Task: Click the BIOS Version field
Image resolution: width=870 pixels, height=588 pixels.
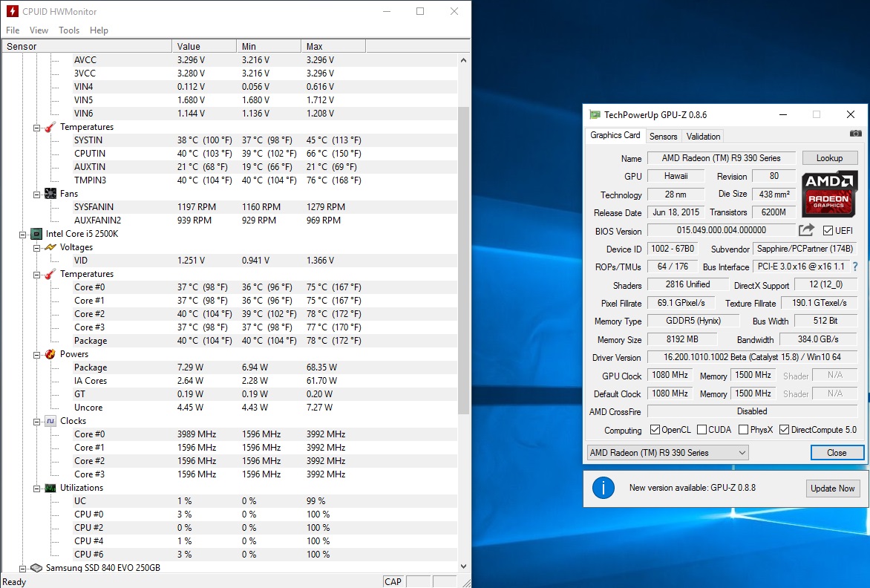Action: click(722, 230)
